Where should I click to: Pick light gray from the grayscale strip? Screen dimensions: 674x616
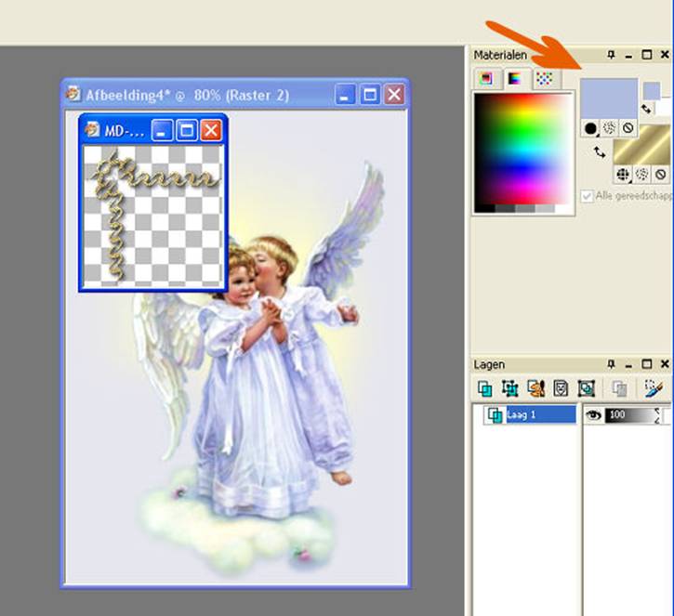tap(545, 208)
